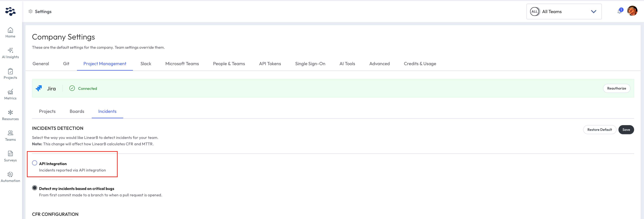The image size is (644, 219).
Task: Click the Restore Default button
Action: [x=599, y=130]
